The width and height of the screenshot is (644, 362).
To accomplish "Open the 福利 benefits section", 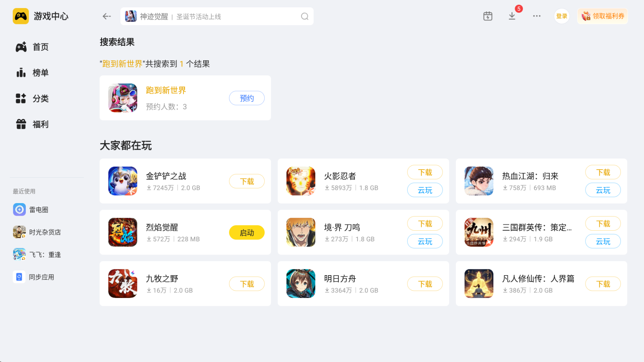I will (x=32, y=124).
